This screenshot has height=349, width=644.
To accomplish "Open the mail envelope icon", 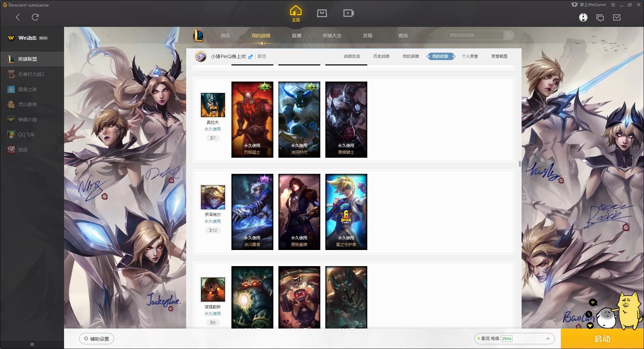I will [617, 17].
